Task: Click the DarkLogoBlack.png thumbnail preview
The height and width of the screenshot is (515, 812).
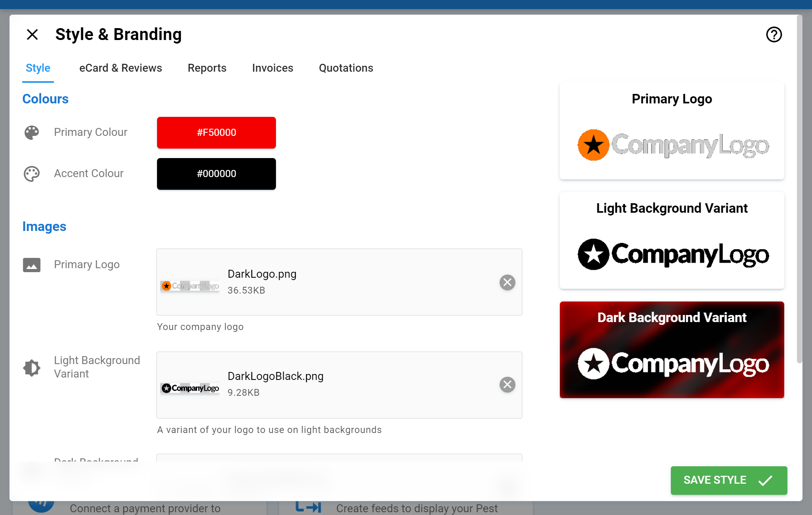Action: (x=190, y=388)
